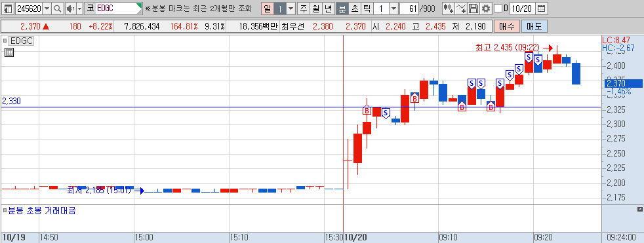Click the 9.31% value

(214, 27)
